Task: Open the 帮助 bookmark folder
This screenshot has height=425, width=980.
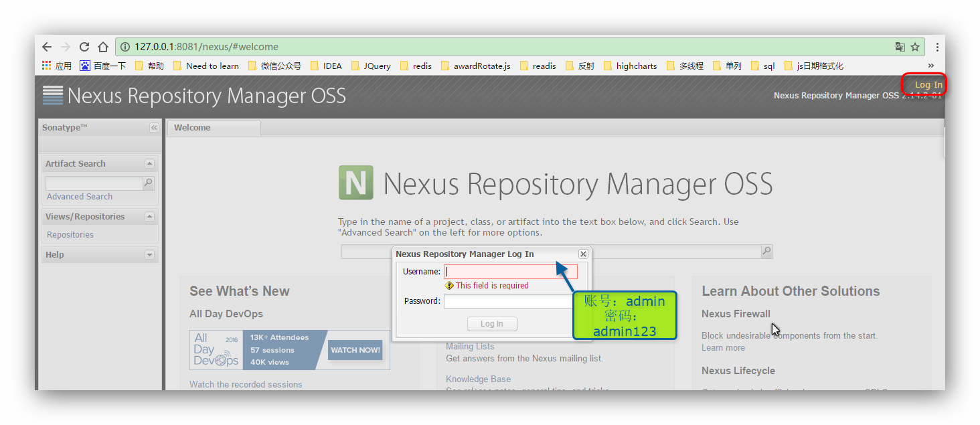Action: (149, 66)
